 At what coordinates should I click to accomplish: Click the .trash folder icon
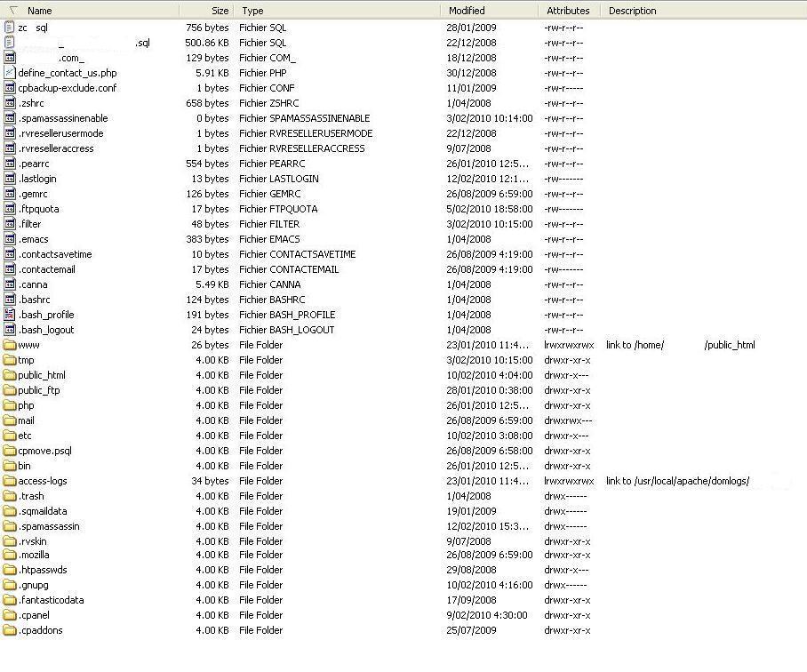[9, 495]
